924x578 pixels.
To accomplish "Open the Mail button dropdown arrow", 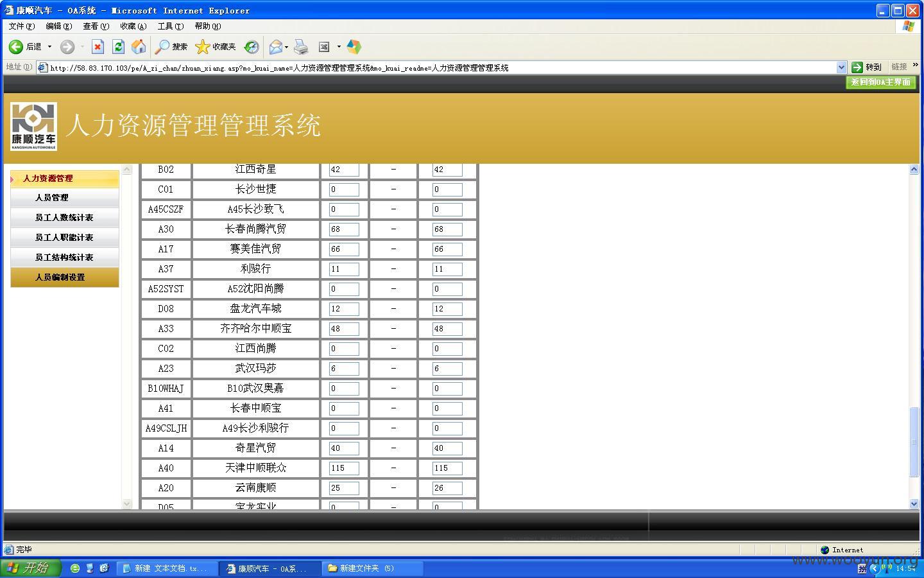I will (x=286, y=47).
